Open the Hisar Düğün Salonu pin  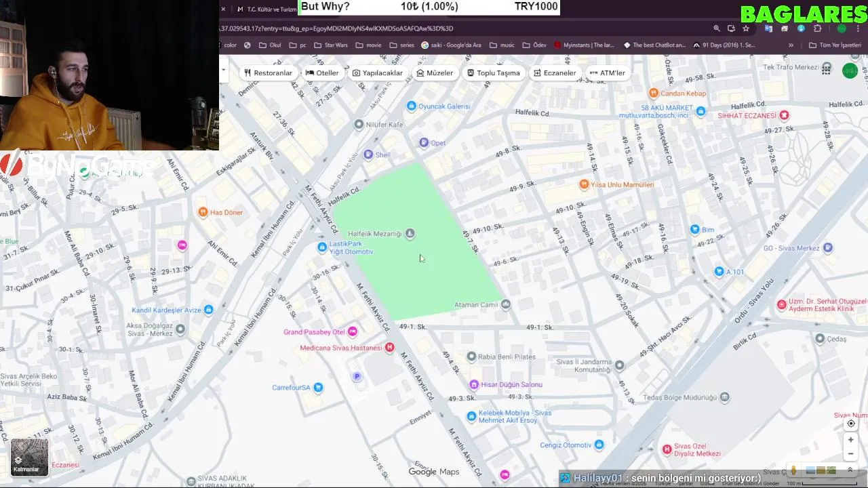click(x=474, y=384)
